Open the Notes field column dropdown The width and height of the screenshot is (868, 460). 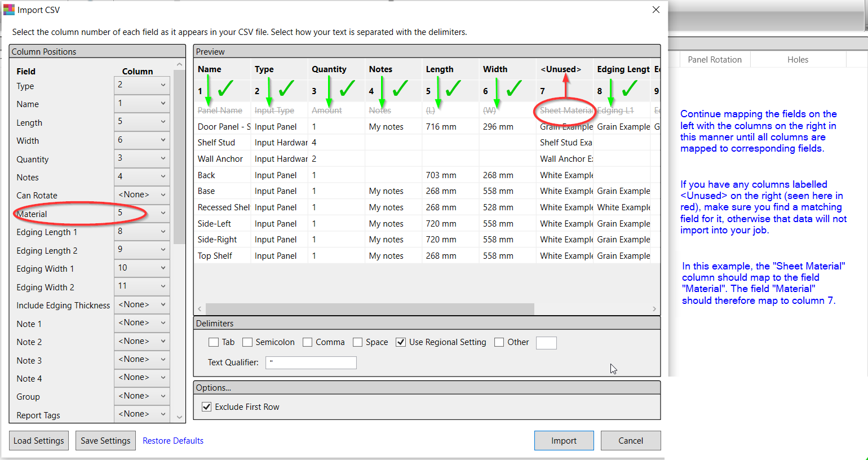pyautogui.click(x=142, y=177)
